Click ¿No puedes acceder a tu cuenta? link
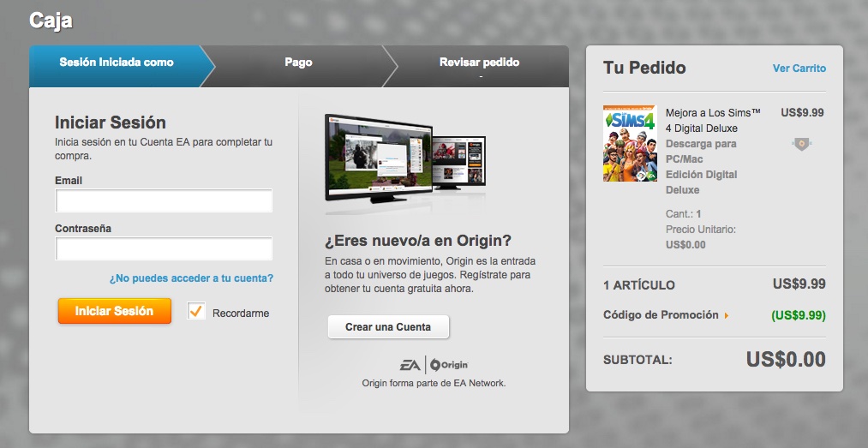The width and height of the screenshot is (868, 448). pos(191,278)
